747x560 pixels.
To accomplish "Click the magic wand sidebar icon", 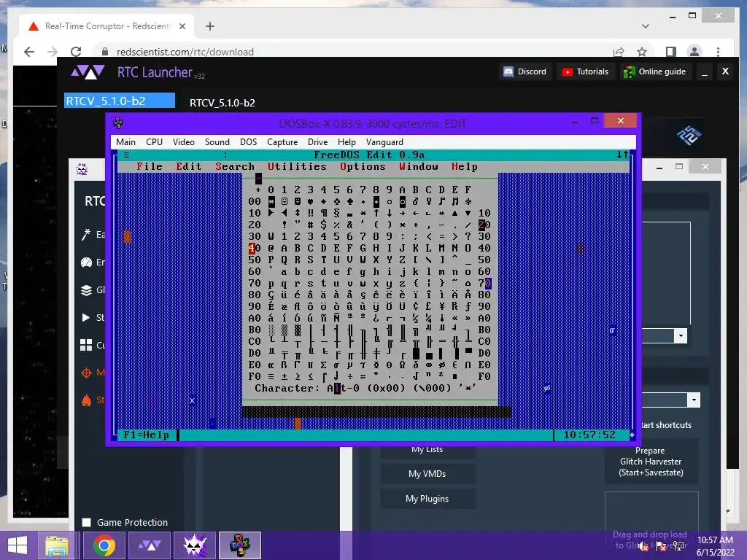I will 86,234.
